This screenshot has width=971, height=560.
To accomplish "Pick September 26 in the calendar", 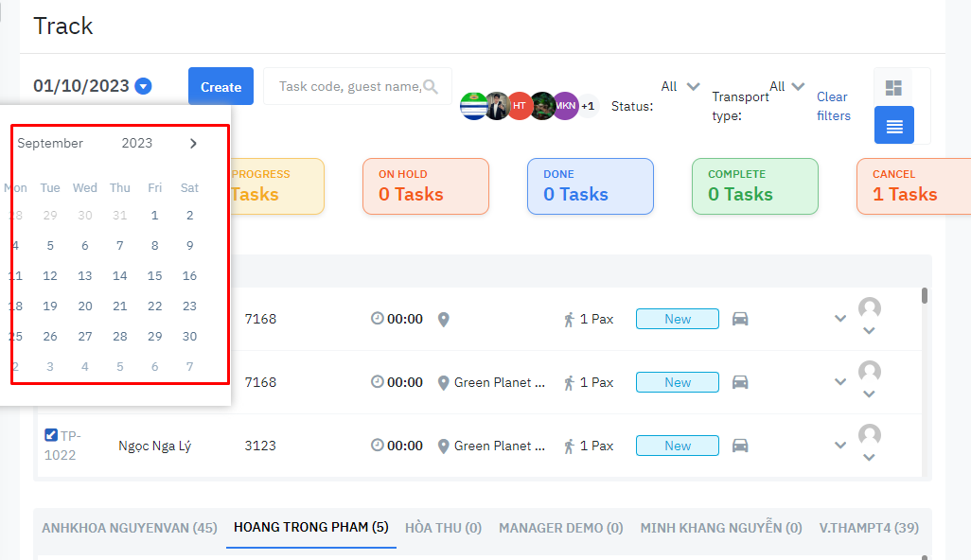I will point(50,337).
